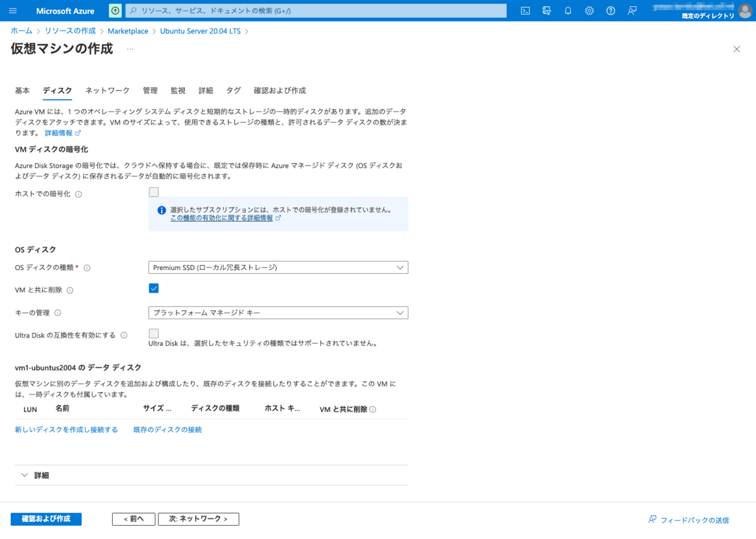Open the feedback icon in top bar
Image resolution: width=756 pixels, height=539 pixels.
tap(632, 11)
